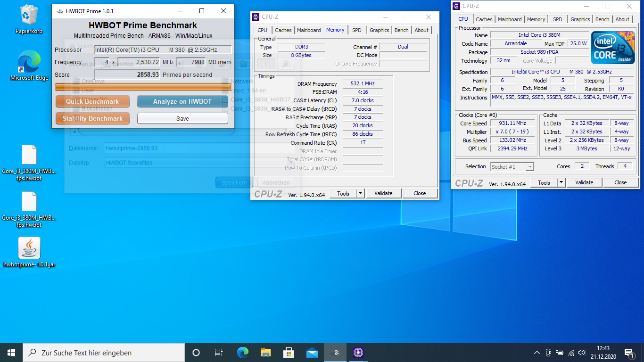The height and width of the screenshot is (362, 644).
Task: Open the Socket #1 Selection dropdown
Action: (x=512, y=166)
